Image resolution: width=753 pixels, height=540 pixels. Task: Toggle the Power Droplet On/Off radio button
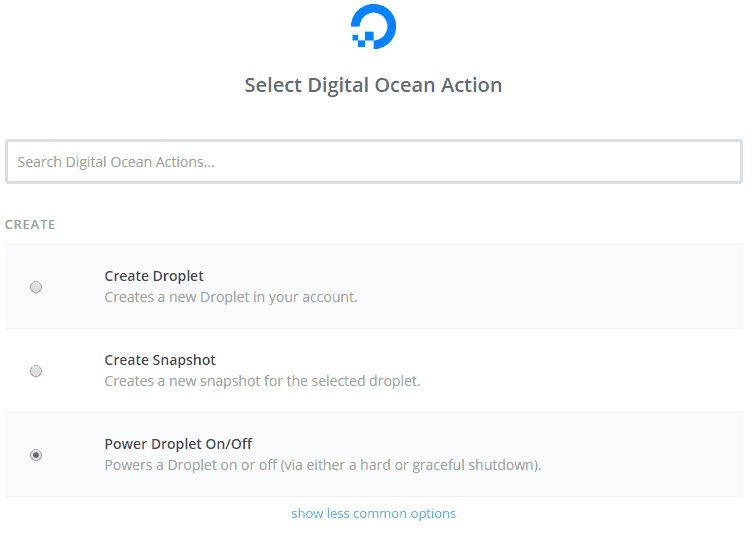pos(36,454)
